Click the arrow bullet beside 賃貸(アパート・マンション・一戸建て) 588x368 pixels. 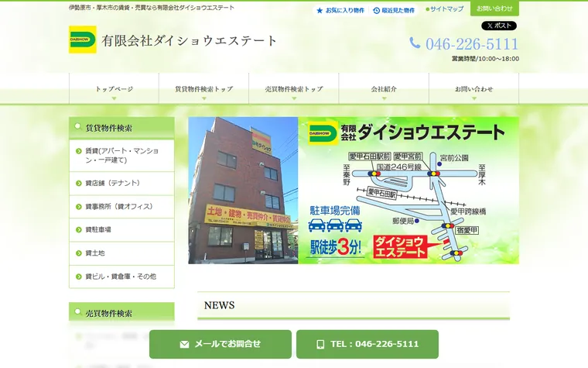click(78, 151)
